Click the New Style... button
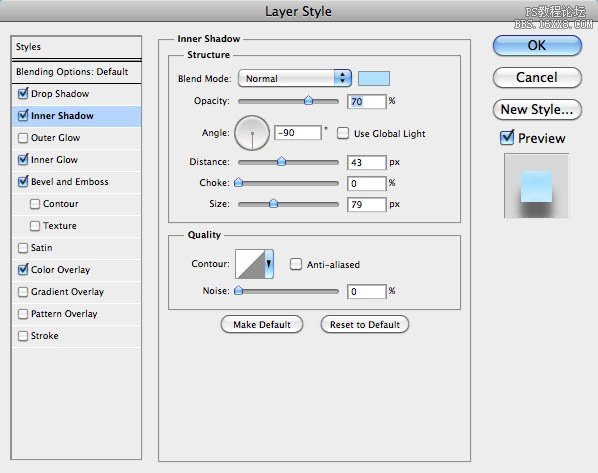The width and height of the screenshot is (598, 473). tap(537, 109)
